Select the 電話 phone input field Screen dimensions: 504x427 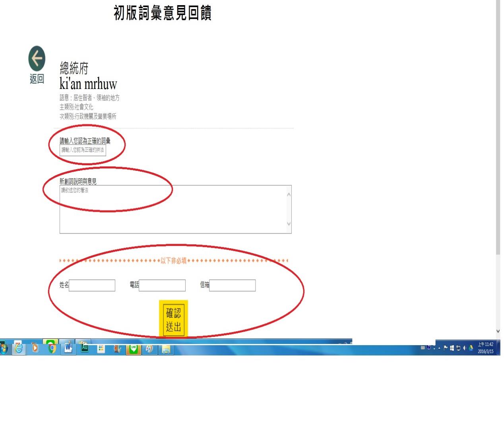(162, 285)
